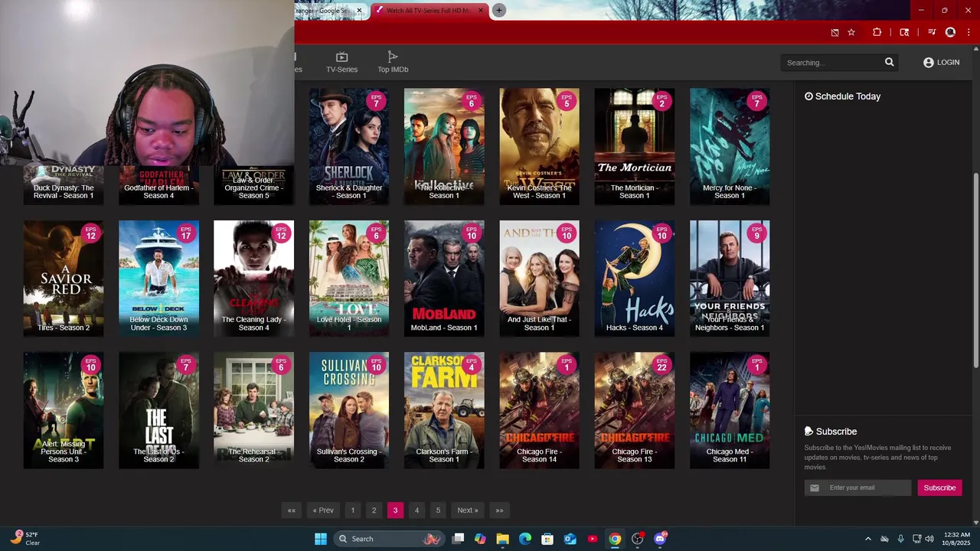Screen dimensions: 980x551
Task: Open Microsoft Store from taskbar
Action: pos(547,539)
